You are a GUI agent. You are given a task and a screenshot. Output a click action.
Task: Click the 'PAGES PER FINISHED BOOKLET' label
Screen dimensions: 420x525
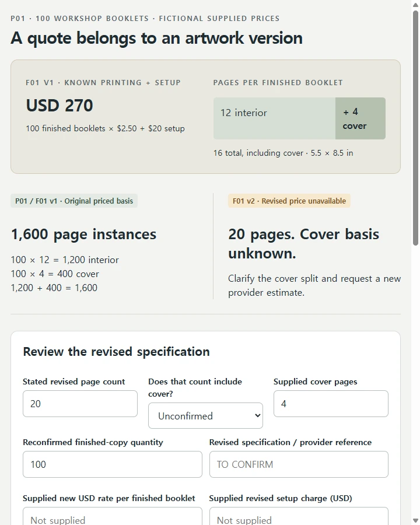[x=278, y=83]
